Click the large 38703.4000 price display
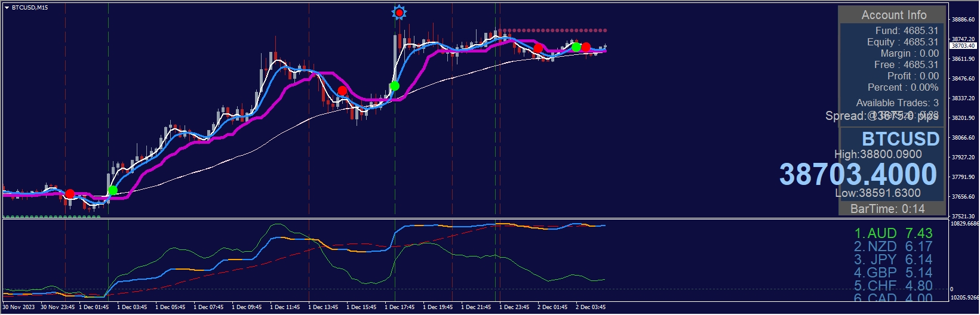 [x=858, y=174]
